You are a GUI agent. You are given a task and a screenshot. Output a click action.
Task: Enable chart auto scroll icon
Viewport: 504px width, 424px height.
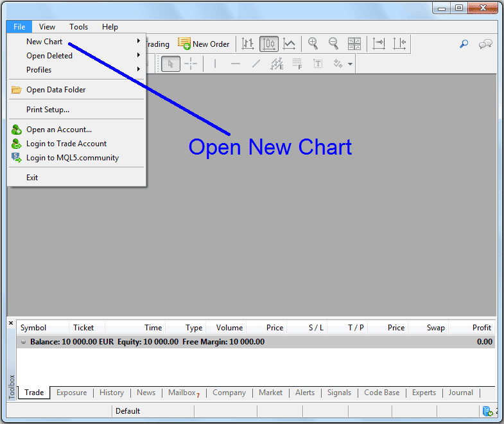click(x=379, y=44)
